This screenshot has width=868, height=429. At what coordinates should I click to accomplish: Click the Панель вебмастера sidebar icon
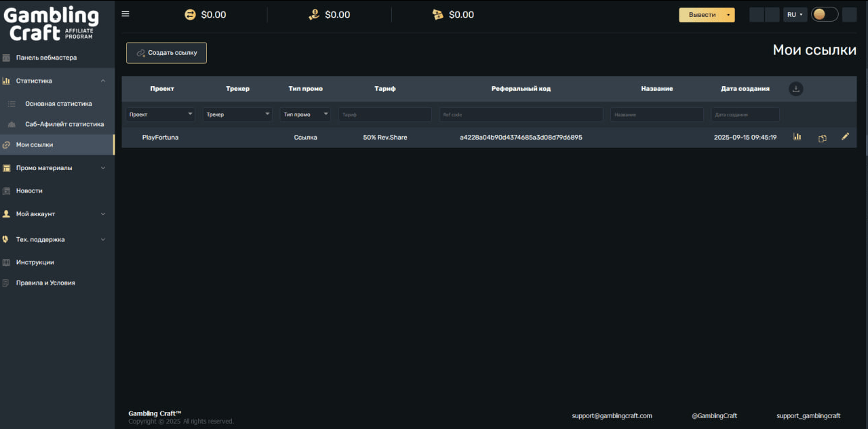(x=6, y=58)
